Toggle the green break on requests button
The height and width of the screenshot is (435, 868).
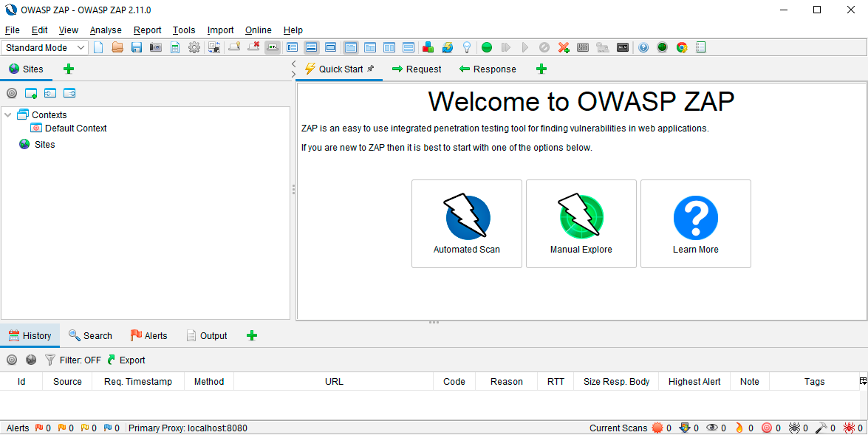pos(486,47)
